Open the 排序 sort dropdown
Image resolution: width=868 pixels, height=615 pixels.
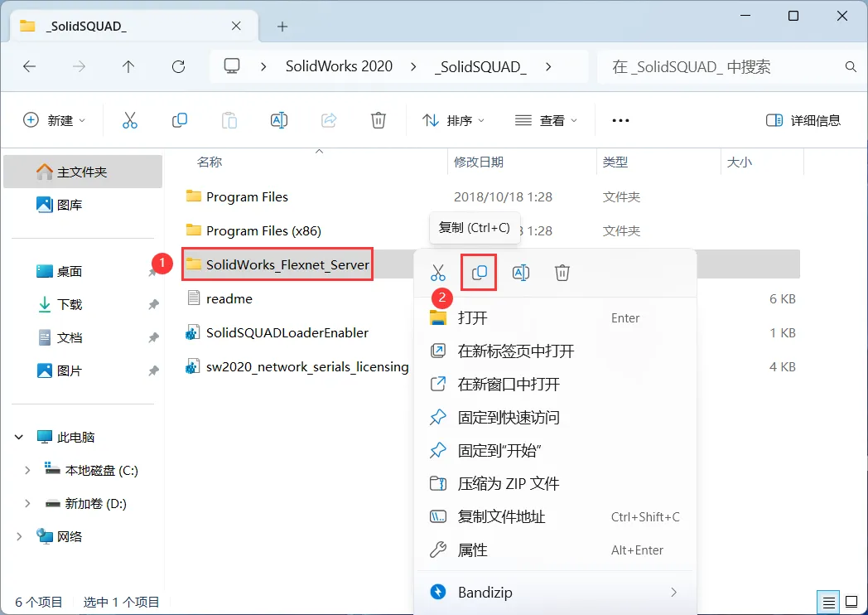(453, 120)
